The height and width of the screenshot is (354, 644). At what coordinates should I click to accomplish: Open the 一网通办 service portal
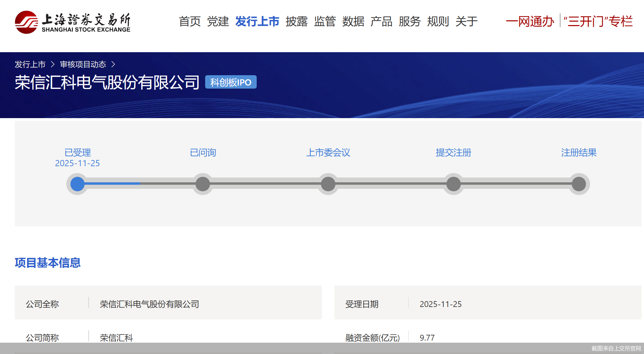530,21
